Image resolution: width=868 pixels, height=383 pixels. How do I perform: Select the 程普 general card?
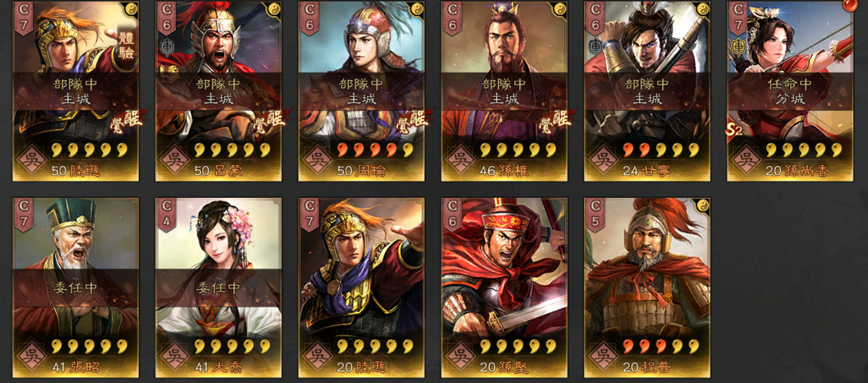click(647, 288)
